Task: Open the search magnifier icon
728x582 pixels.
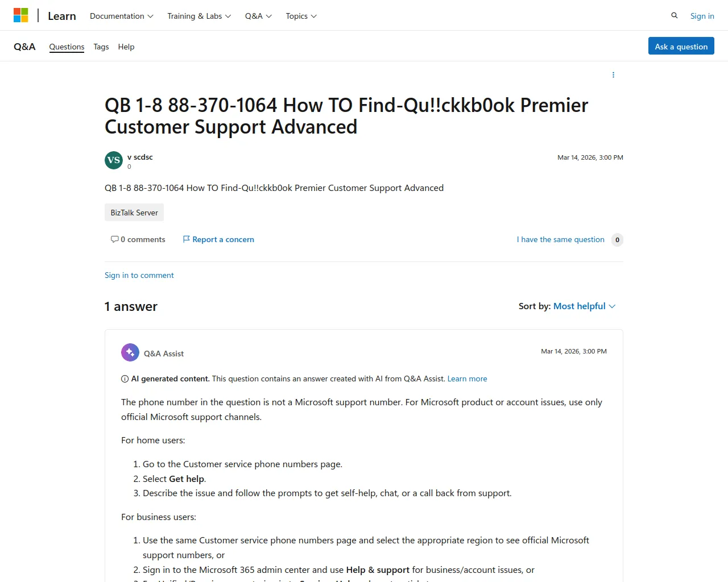Action: pyautogui.click(x=675, y=15)
